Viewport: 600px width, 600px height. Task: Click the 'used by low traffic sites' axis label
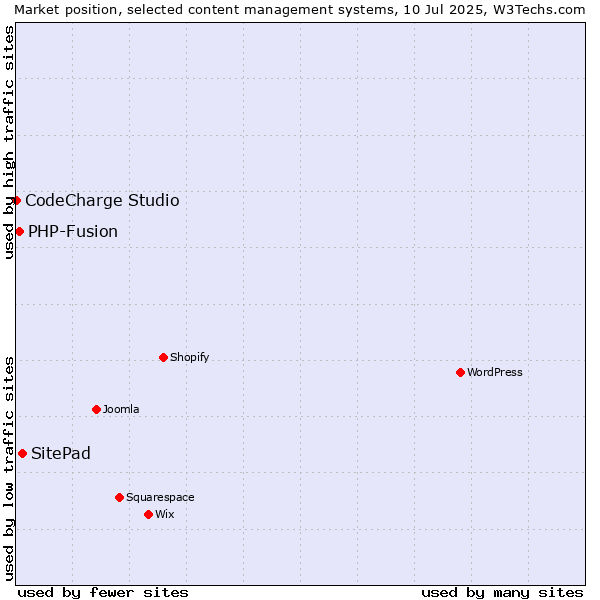8,469
